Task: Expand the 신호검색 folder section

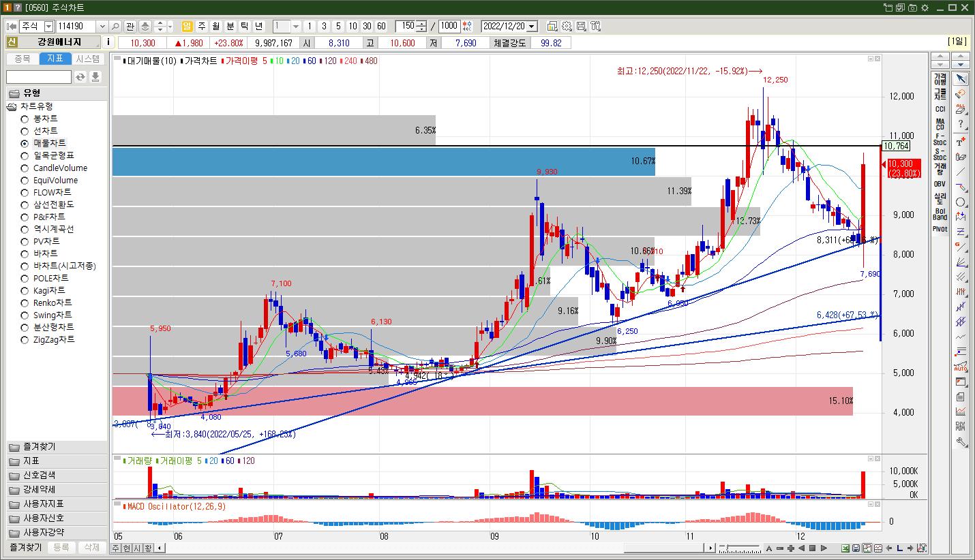Action: tap(57, 476)
